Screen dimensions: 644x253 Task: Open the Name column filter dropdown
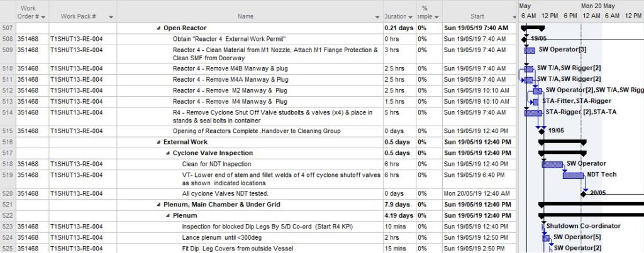[377, 16]
